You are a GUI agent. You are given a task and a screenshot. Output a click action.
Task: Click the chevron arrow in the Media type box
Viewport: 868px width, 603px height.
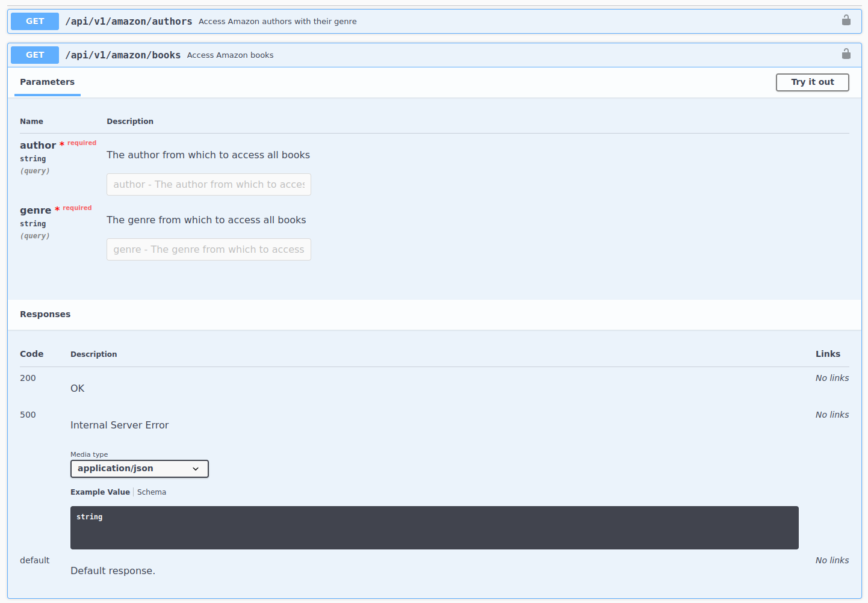point(196,469)
